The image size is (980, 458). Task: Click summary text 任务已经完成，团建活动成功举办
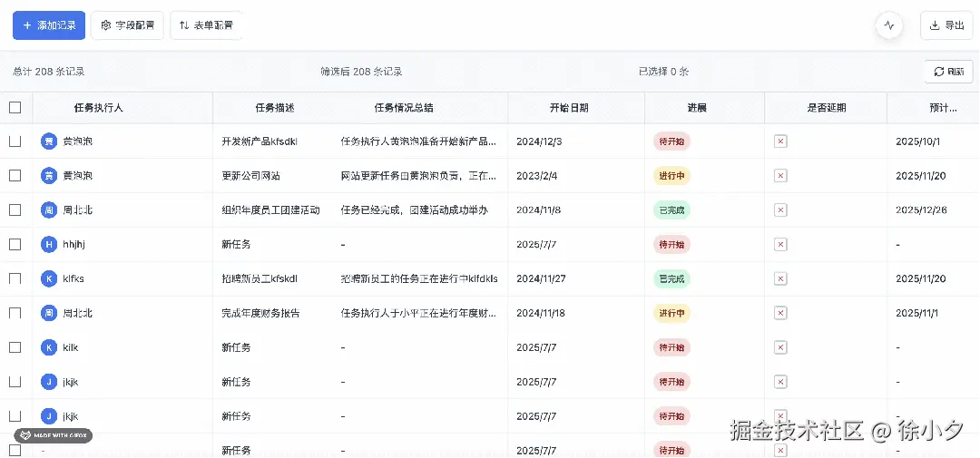[415, 210]
